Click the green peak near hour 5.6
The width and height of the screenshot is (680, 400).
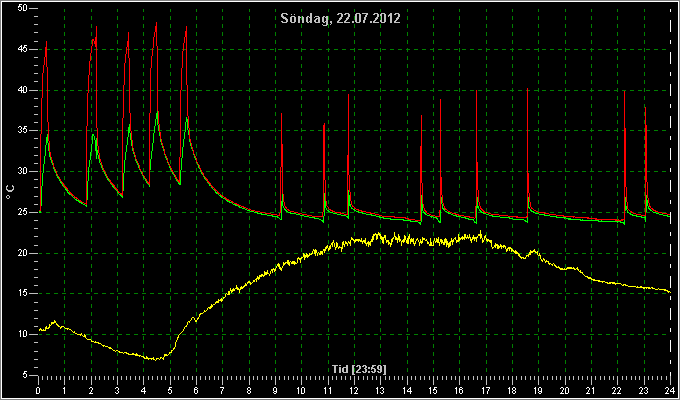click(x=187, y=117)
